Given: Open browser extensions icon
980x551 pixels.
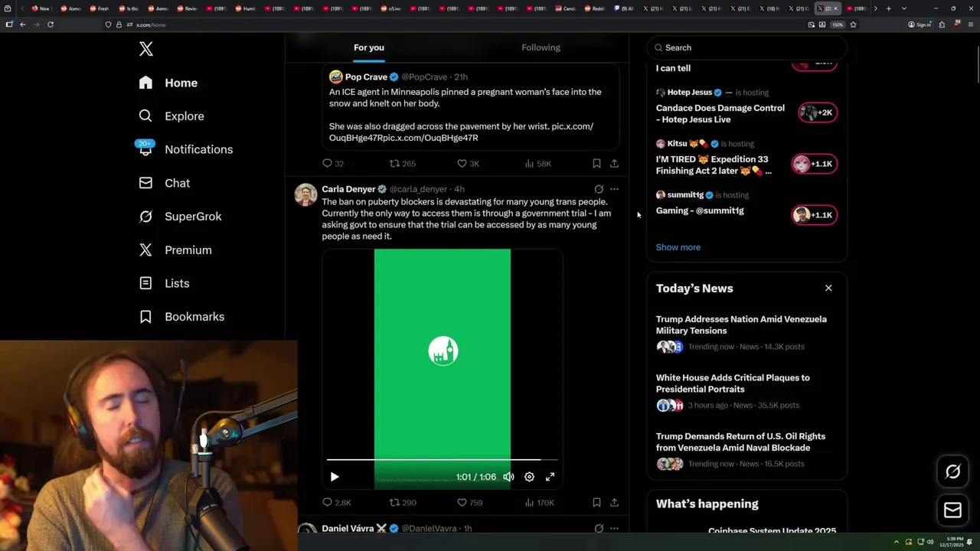Looking at the screenshot, I should point(942,24).
